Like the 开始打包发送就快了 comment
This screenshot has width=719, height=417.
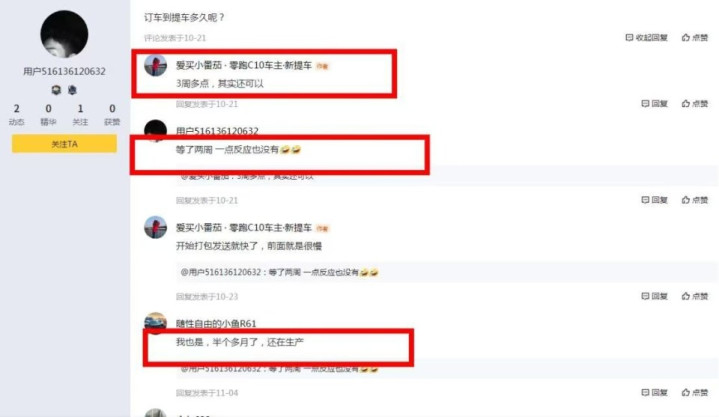tap(695, 296)
